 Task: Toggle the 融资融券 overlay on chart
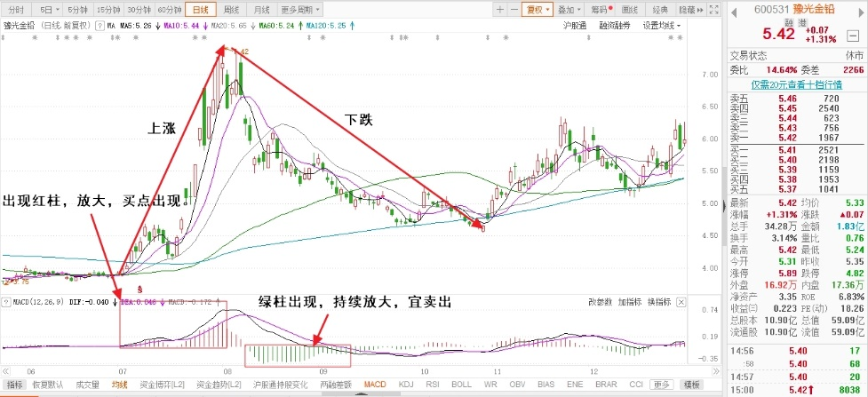(613, 27)
